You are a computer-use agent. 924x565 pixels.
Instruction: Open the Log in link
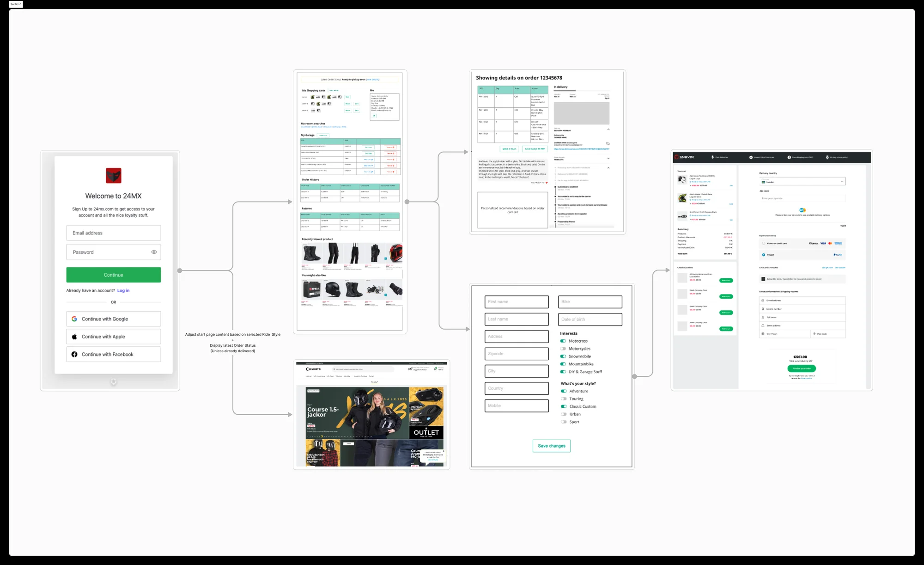123,290
